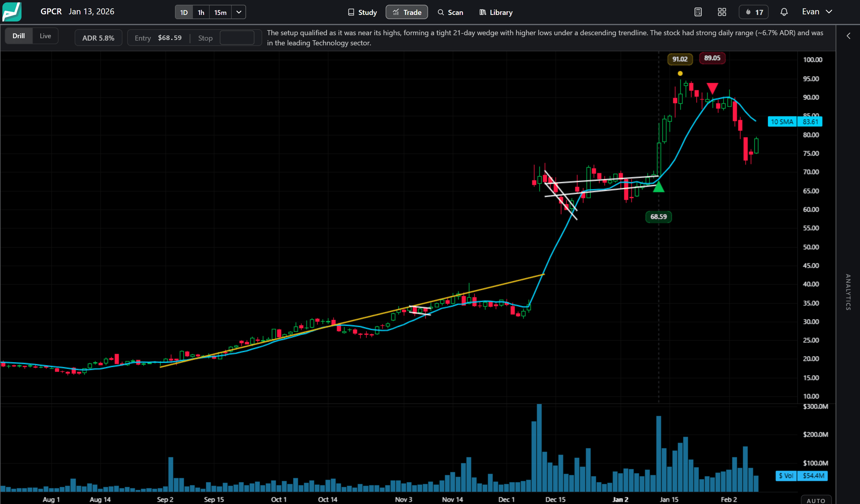Open the calculator icon
This screenshot has height=504, width=860.
698,12
